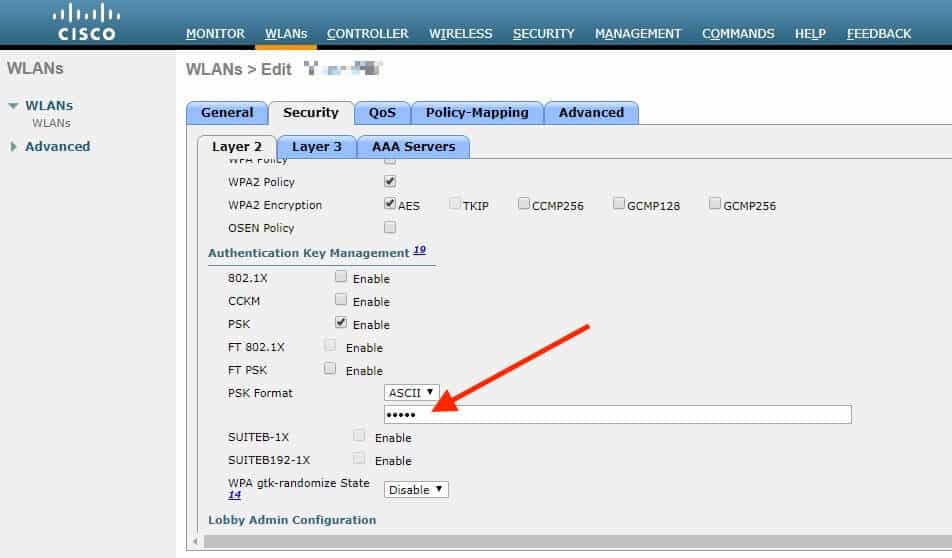952x558 pixels.
Task: Switch to the General tab
Action: tap(227, 113)
